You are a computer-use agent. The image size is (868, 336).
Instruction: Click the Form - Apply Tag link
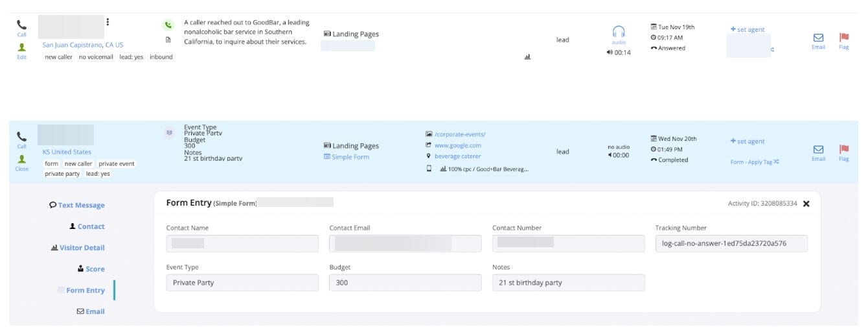[754, 162]
